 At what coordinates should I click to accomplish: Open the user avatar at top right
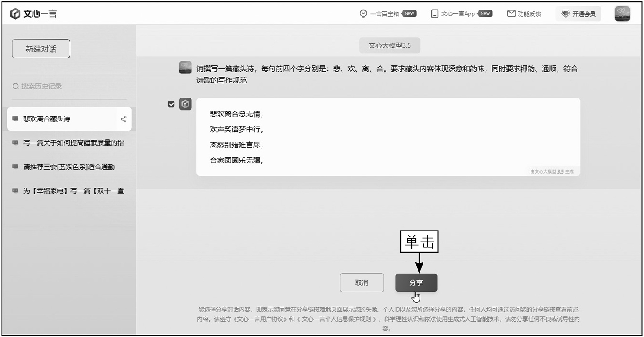click(622, 14)
